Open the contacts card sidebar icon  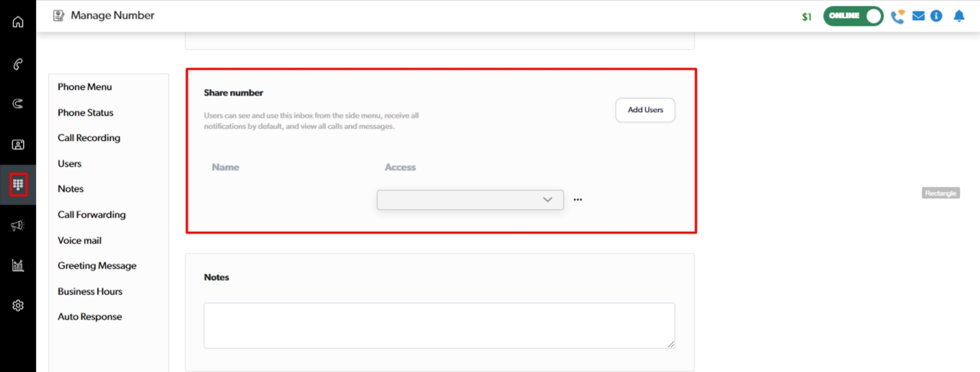(x=18, y=144)
